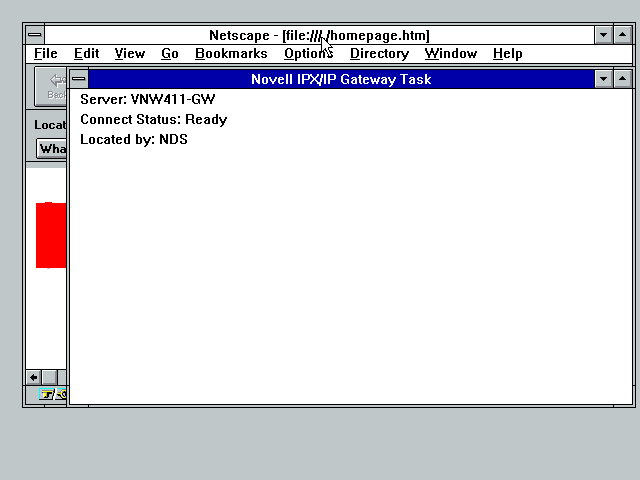Open Gateway Task window control menu box
This screenshot has height=480, width=640.
click(x=79, y=79)
